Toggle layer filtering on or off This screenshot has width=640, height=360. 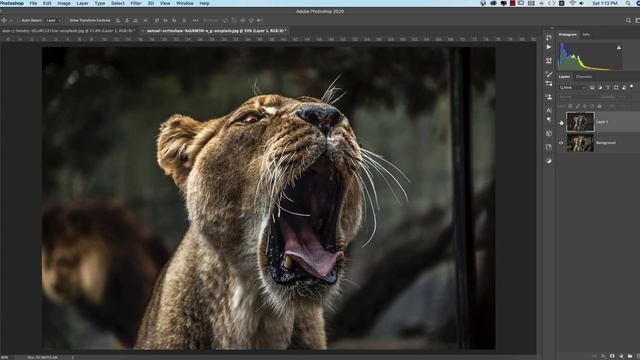(x=631, y=86)
